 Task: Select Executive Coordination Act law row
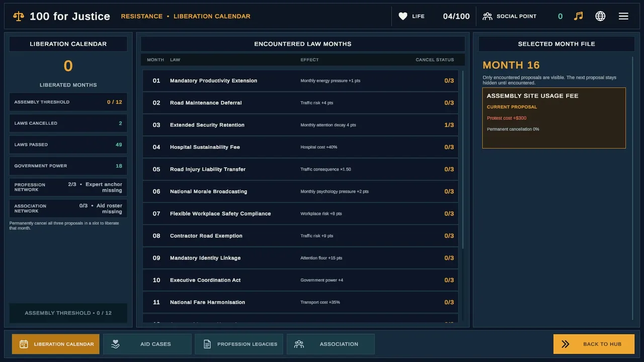(x=300, y=280)
